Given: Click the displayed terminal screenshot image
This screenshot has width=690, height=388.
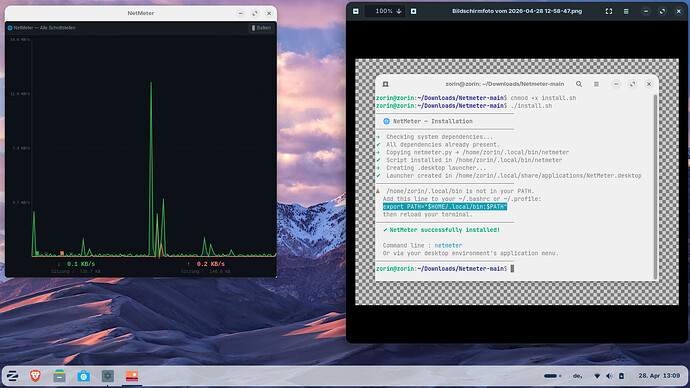Looking at the screenshot, I should [517, 182].
